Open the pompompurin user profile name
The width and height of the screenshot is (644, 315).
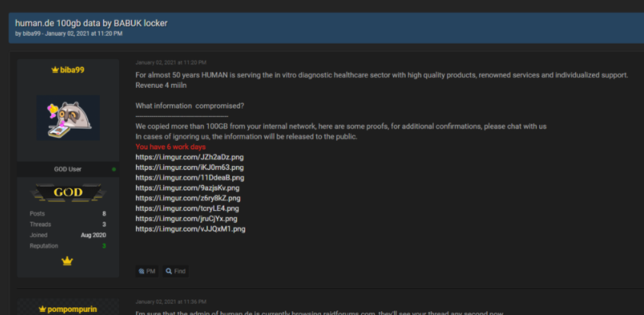[73, 309]
